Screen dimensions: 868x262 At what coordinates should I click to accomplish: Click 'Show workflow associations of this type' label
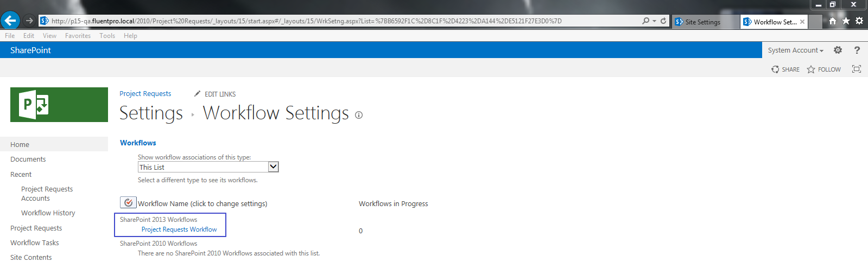click(x=194, y=157)
